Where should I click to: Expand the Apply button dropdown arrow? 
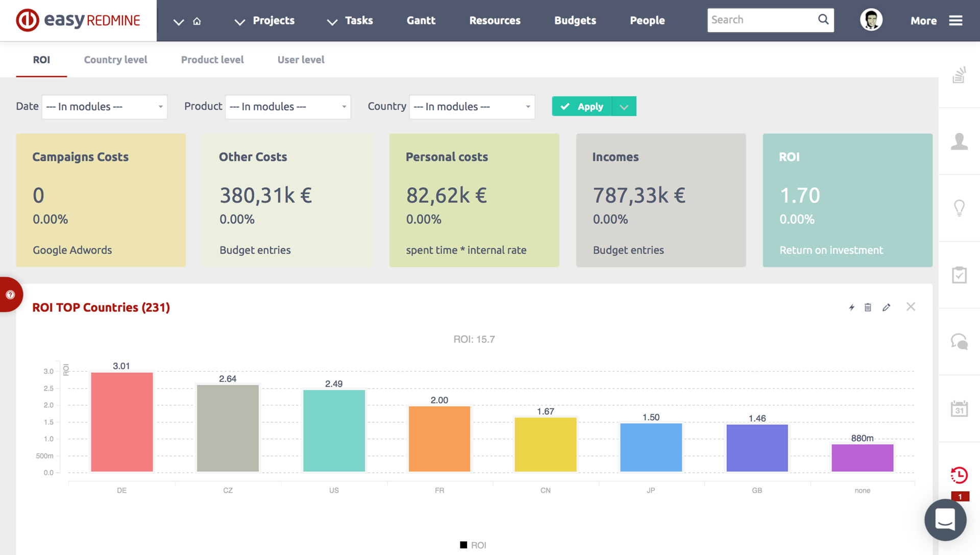click(x=624, y=107)
